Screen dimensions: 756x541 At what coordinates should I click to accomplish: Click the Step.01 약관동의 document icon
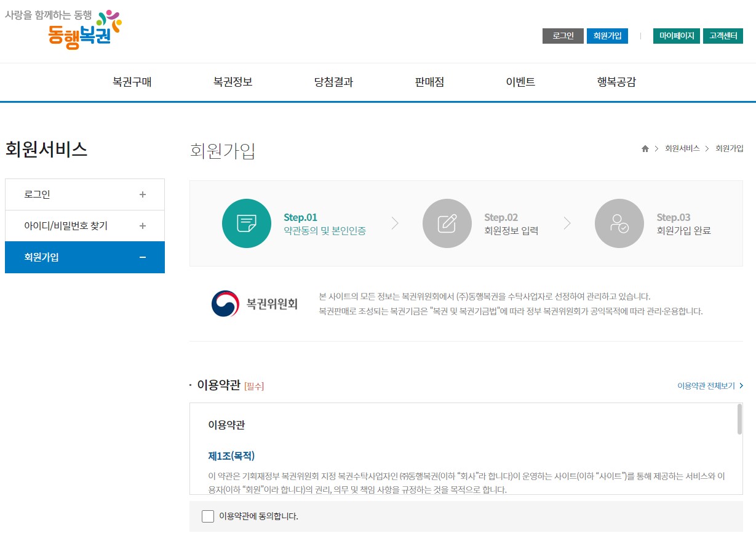(x=246, y=223)
